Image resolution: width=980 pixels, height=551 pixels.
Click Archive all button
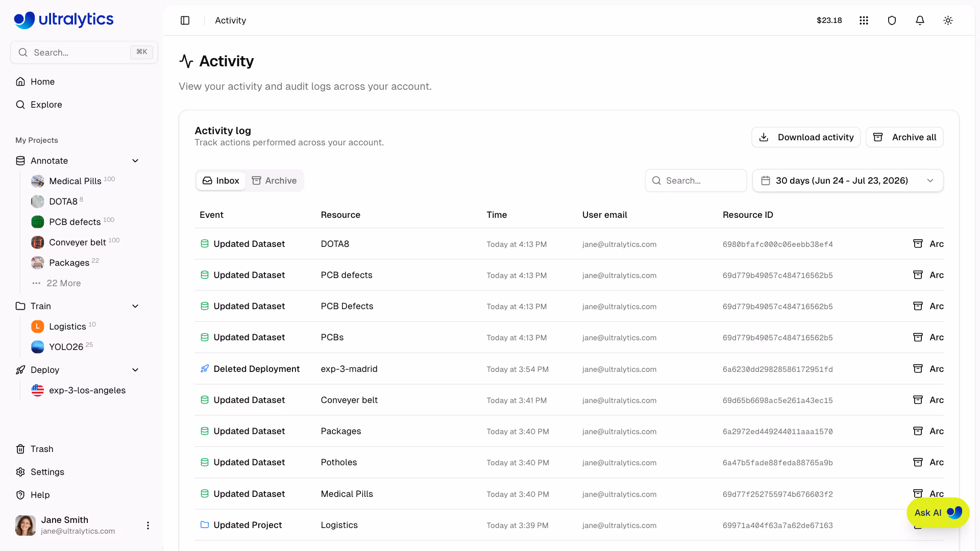coord(904,137)
